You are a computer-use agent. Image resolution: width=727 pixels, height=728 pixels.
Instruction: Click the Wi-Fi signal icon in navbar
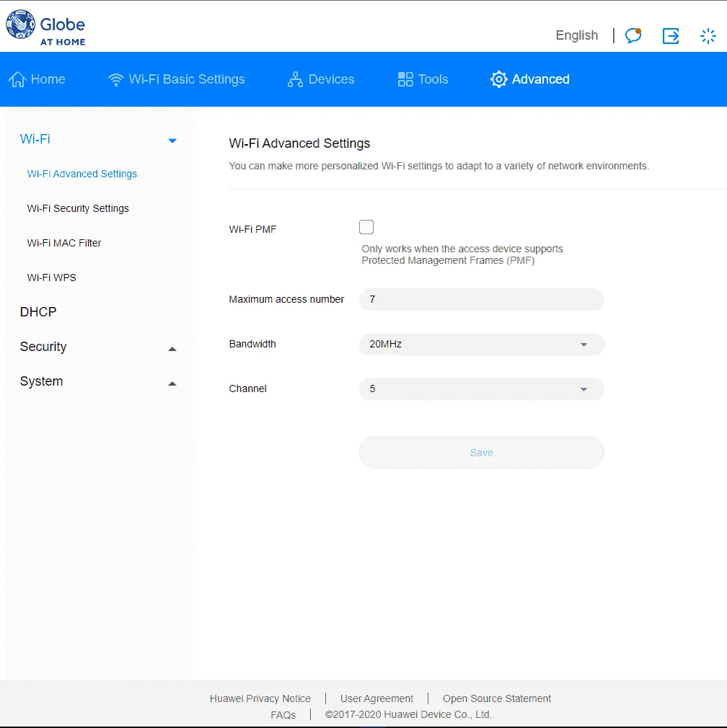click(x=115, y=79)
